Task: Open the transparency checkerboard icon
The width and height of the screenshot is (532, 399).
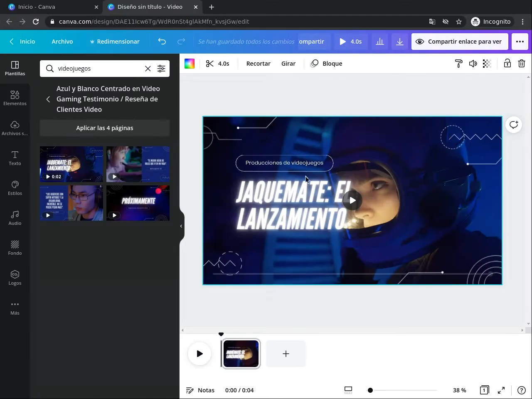Action: [x=487, y=64]
